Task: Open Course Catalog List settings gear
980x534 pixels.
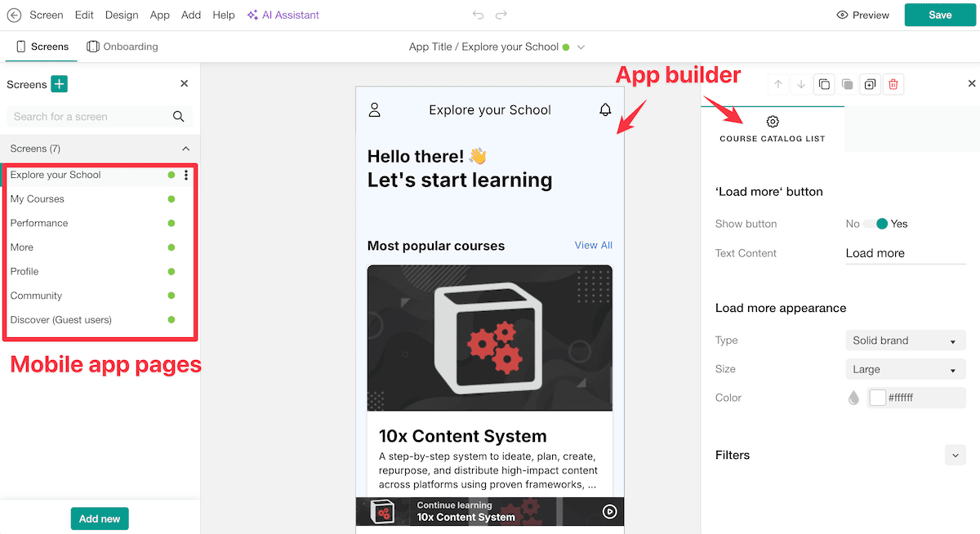Action: point(773,121)
